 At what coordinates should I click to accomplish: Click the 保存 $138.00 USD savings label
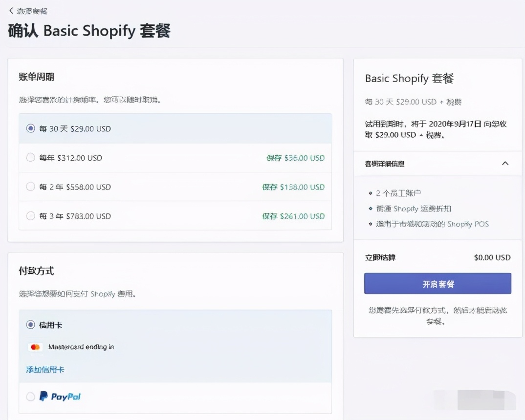(x=293, y=187)
